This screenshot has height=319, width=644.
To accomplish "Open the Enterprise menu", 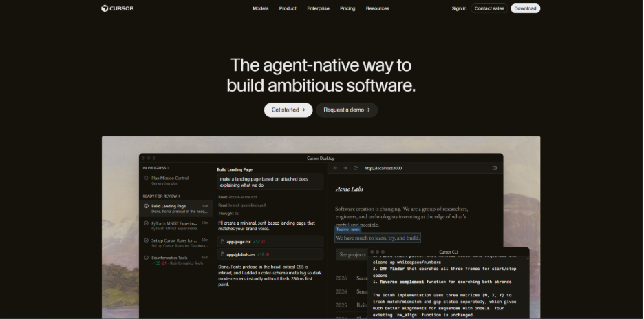I will click(x=318, y=8).
